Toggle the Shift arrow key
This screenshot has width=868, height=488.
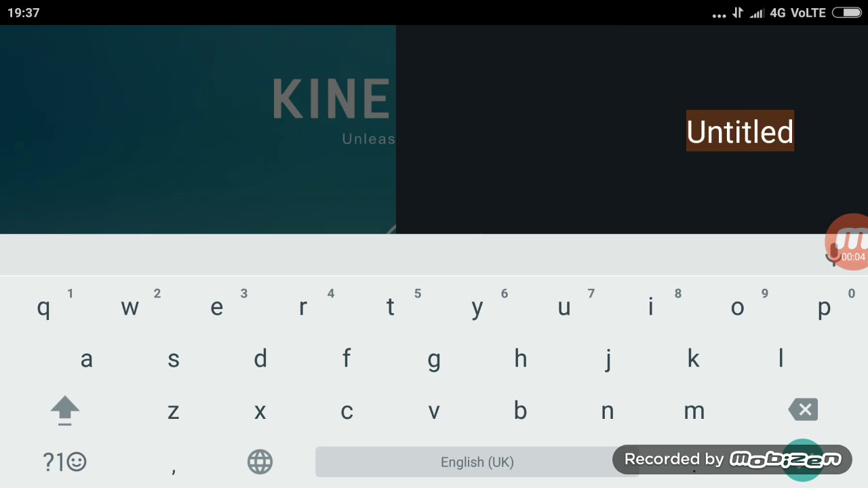tap(65, 411)
